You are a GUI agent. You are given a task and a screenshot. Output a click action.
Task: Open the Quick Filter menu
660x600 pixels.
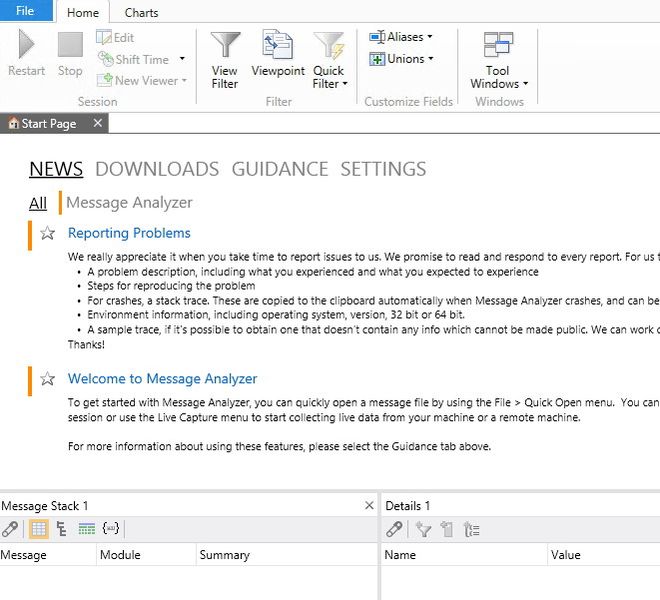point(330,60)
